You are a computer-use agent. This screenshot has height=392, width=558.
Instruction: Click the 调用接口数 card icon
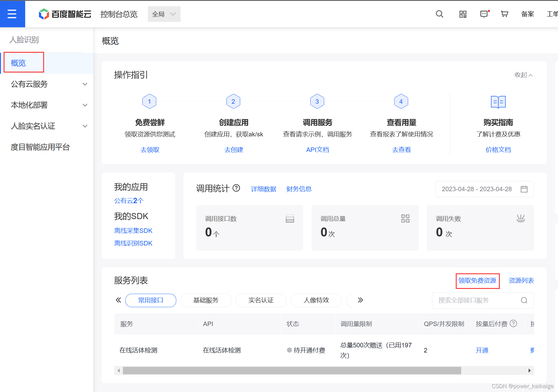pos(290,219)
